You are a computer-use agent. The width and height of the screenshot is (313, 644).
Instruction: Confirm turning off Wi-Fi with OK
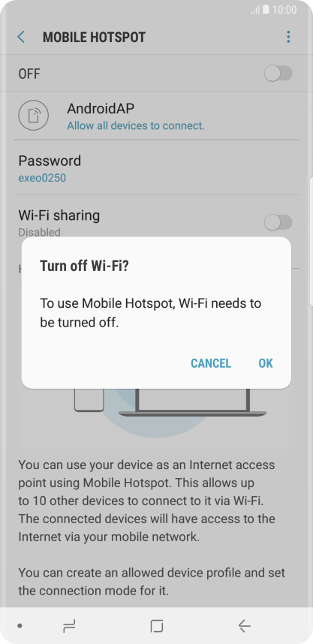[x=266, y=363]
